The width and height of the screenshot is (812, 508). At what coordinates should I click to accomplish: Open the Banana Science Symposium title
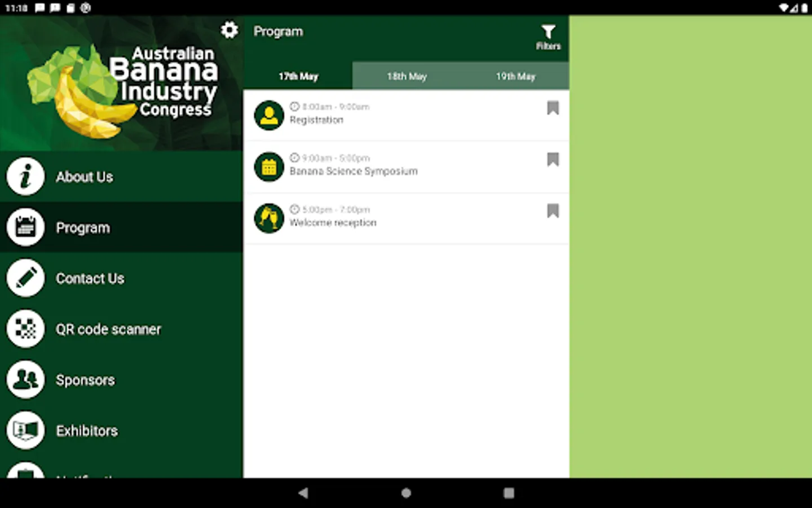[354, 171]
